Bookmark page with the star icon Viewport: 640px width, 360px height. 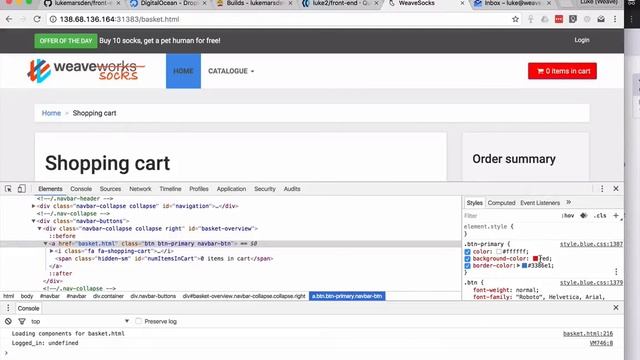[515, 19]
